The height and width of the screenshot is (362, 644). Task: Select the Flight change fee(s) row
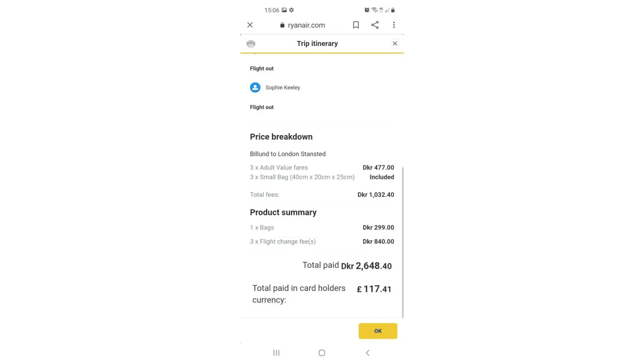point(283,241)
